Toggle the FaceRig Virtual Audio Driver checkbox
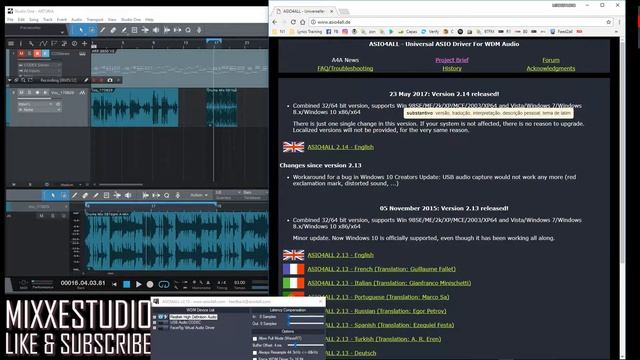 155,328
